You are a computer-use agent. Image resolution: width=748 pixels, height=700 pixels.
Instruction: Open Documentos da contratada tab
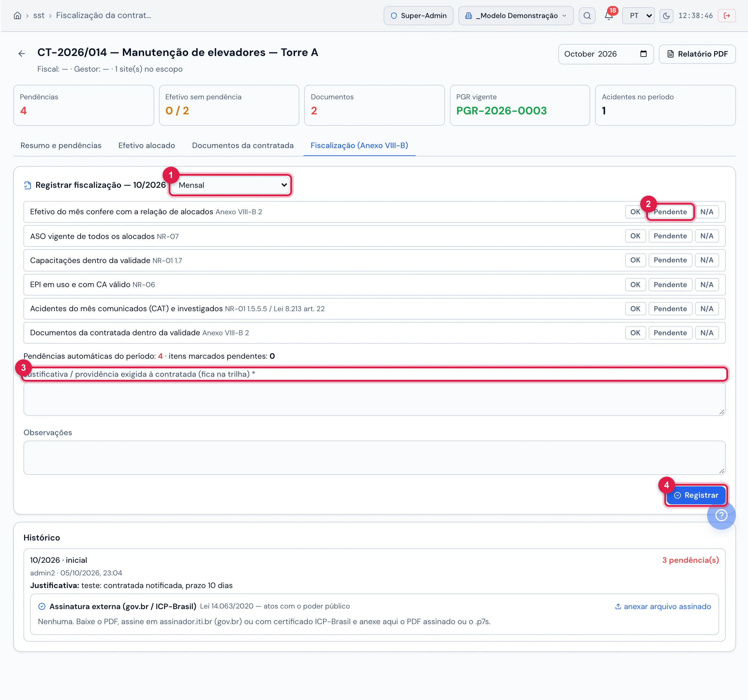tap(243, 145)
